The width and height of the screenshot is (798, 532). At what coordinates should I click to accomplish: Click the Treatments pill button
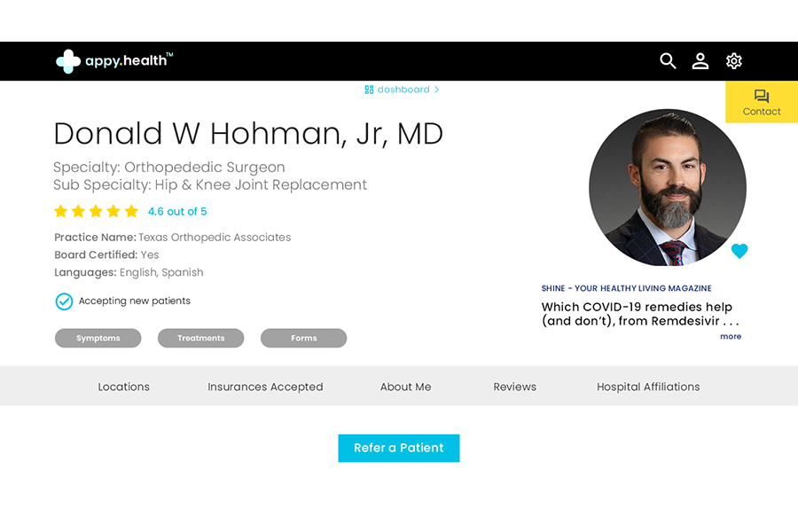pyautogui.click(x=201, y=338)
